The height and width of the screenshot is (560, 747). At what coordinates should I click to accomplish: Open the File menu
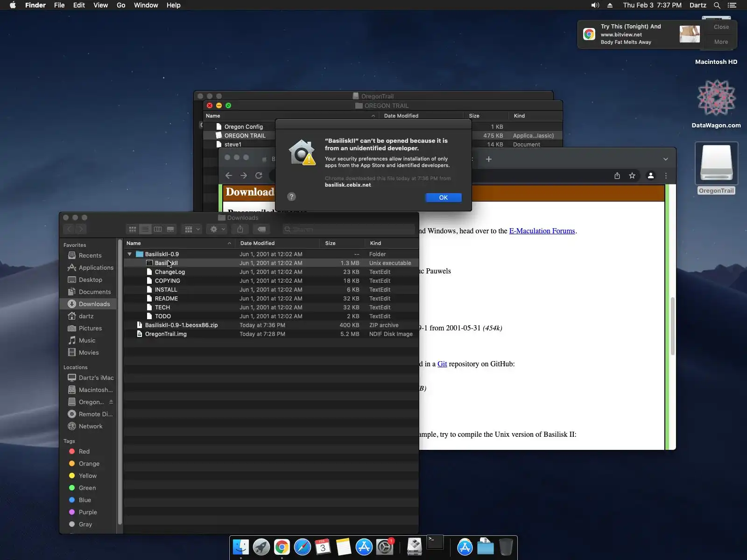click(x=59, y=5)
